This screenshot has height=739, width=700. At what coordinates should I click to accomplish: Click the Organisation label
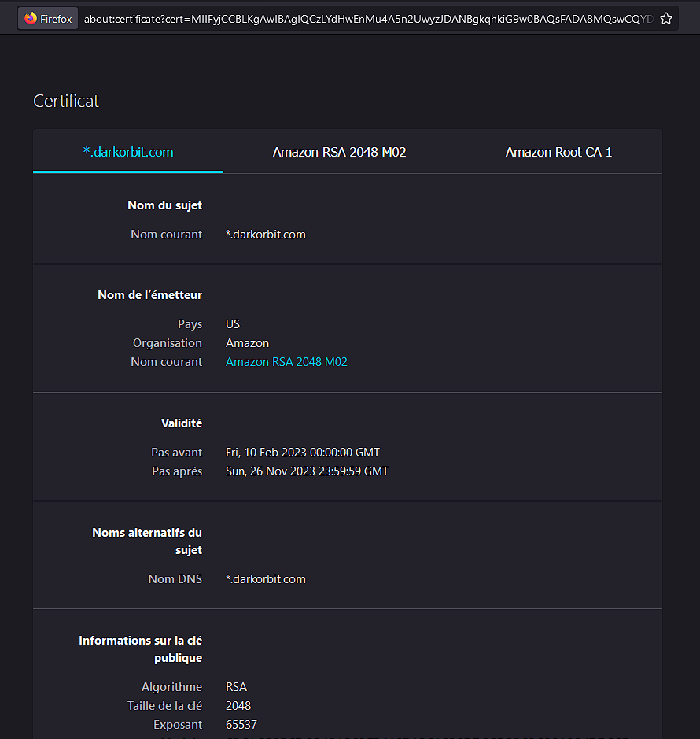pyautogui.click(x=168, y=342)
